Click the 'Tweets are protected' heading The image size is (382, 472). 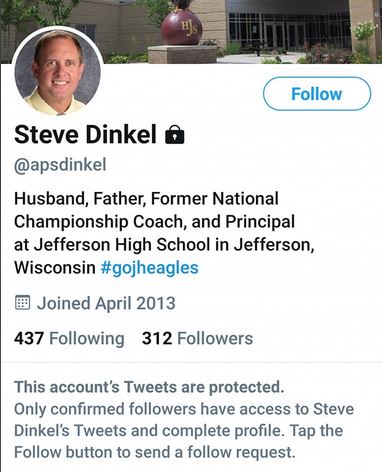pyautogui.click(x=149, y=387)
